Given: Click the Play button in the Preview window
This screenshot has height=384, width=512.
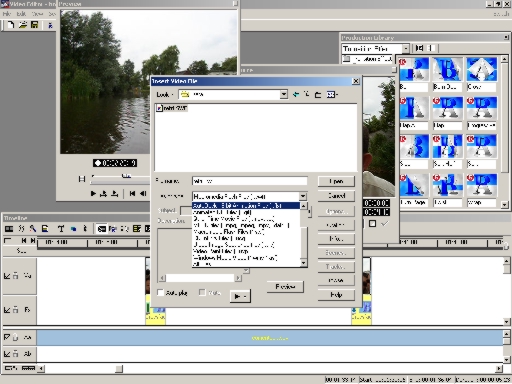Looking at the screenshot, I should click(93, 193).
